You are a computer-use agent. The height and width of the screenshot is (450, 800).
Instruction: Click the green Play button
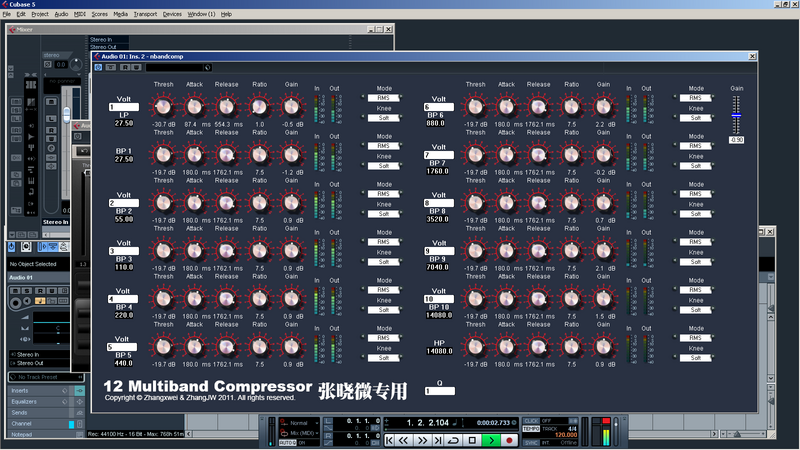point(493,439)
